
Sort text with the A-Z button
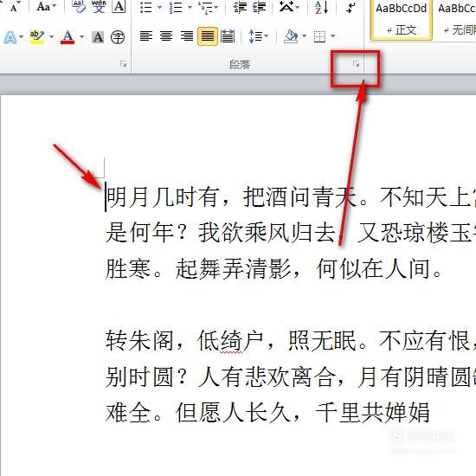(x=321, y=7)
